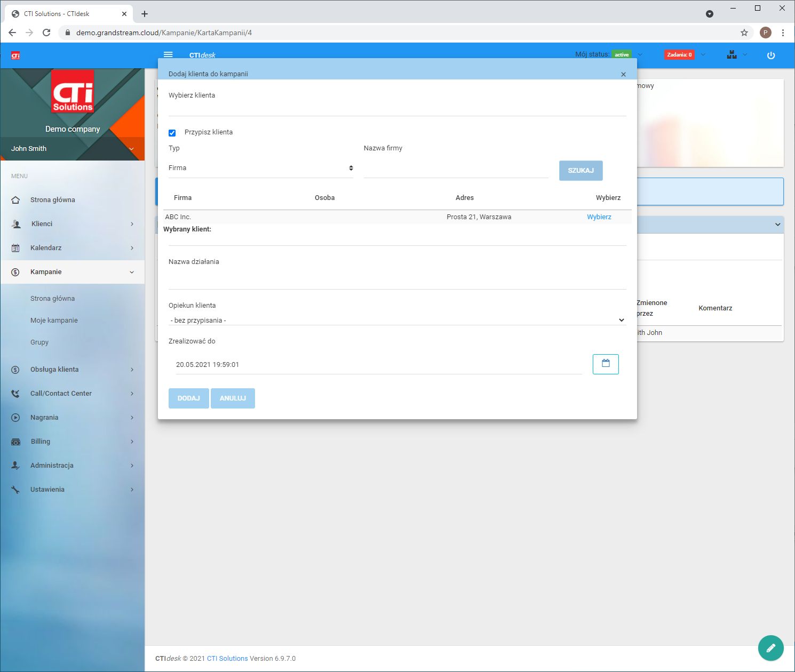Click the Kalendarz calendar icon
The width and height of the screenshot is (795, 672).
click(15, 248)
